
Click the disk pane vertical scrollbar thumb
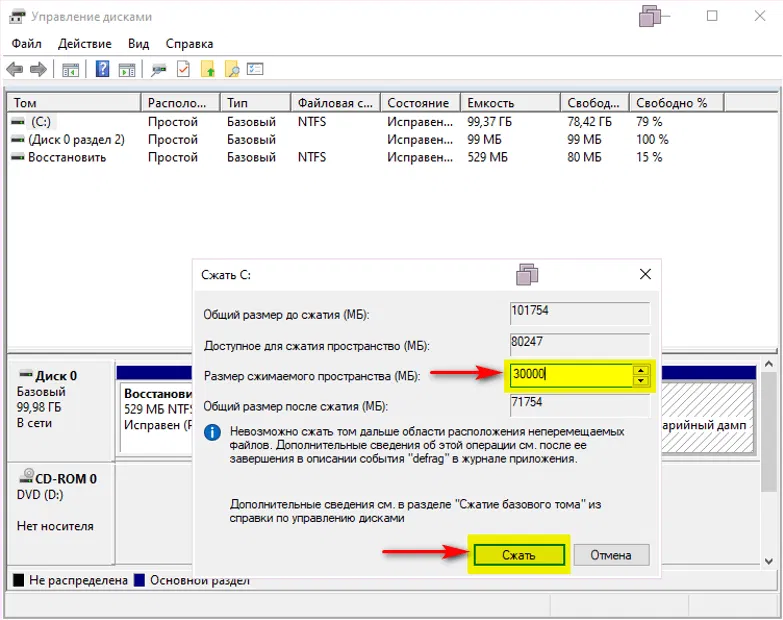[769, 432]
